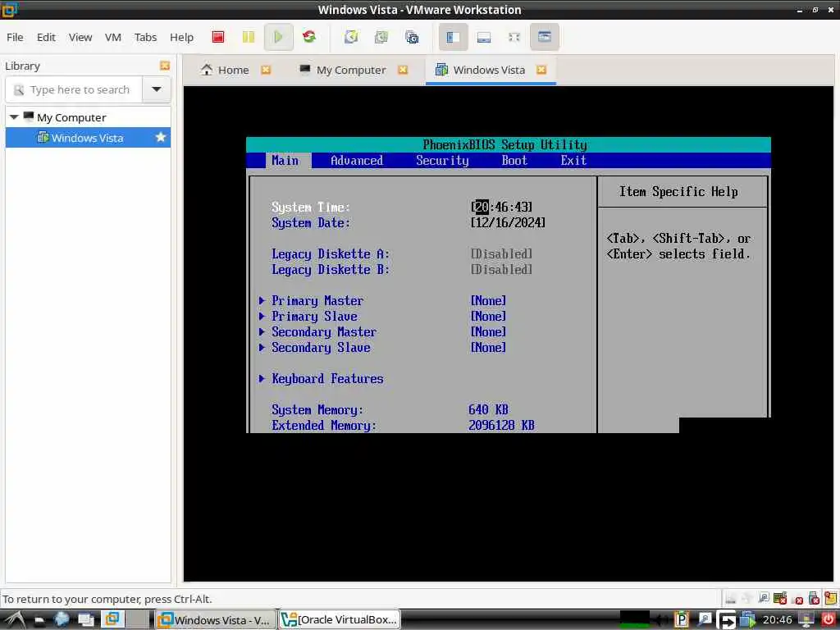This screenshot has height=630, width=840.
Task: Expand the Keyboard Features submenu
Action: coord(327,378)
